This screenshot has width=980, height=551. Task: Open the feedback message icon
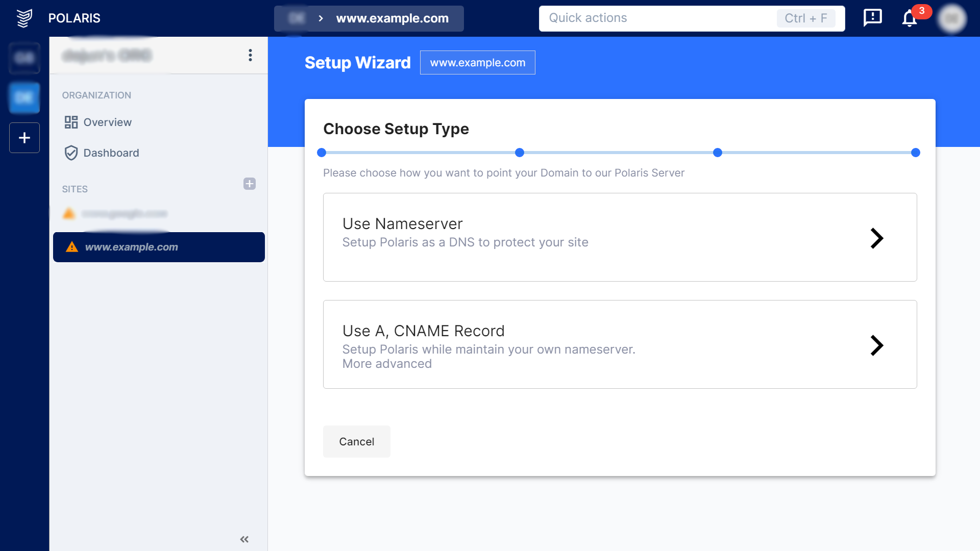click(x=872, y=18)
